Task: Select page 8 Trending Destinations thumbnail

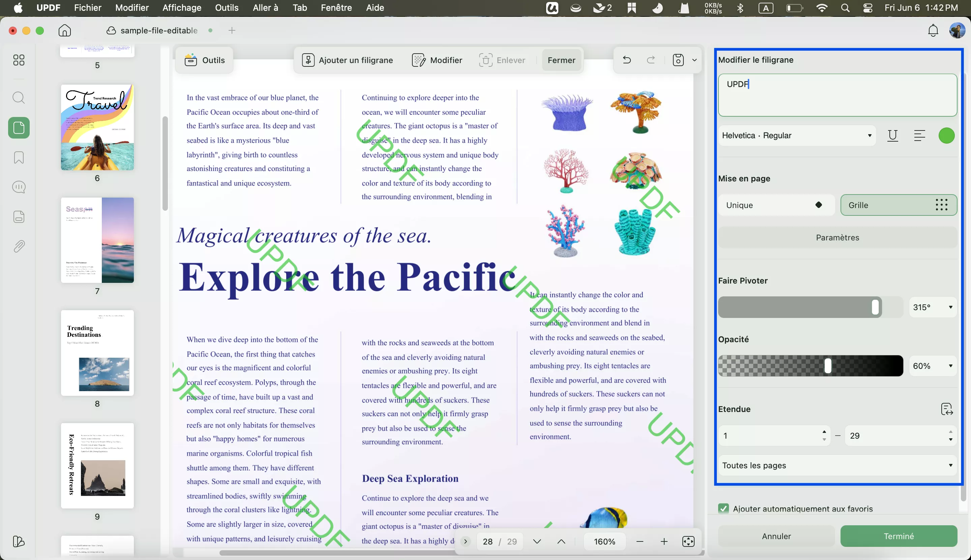Action: [97, 353]
